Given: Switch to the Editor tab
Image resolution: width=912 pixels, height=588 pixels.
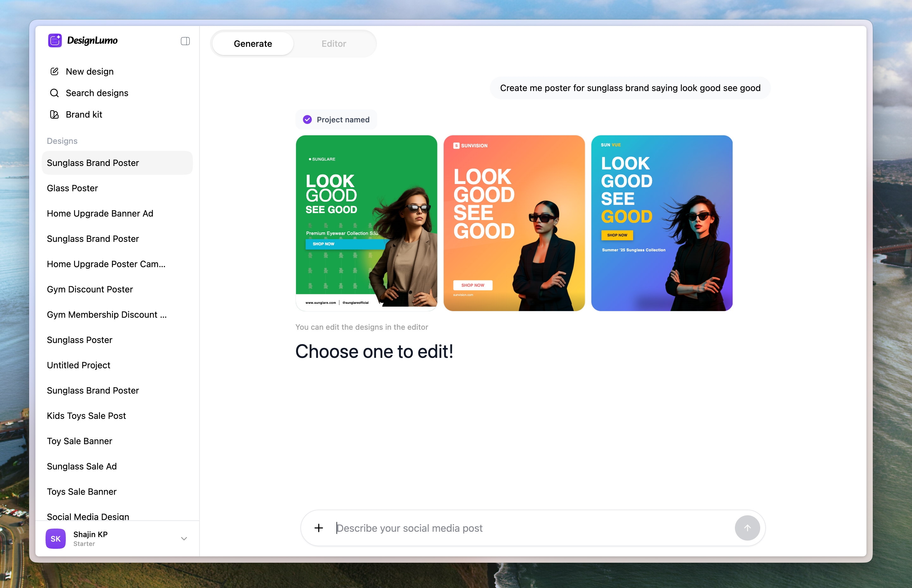Looking at the screenshot, I should [333, 44].
